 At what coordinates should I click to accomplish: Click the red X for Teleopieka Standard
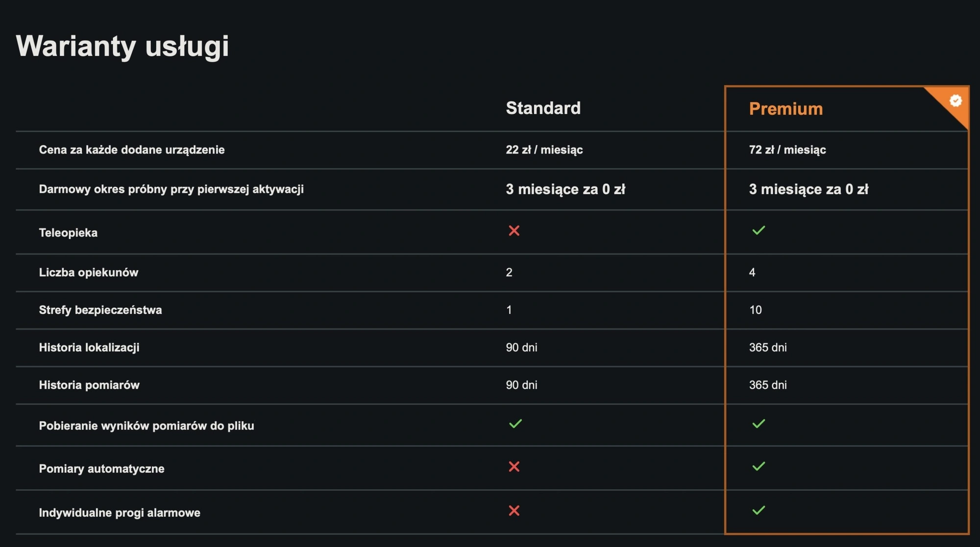tap(514, 230)
